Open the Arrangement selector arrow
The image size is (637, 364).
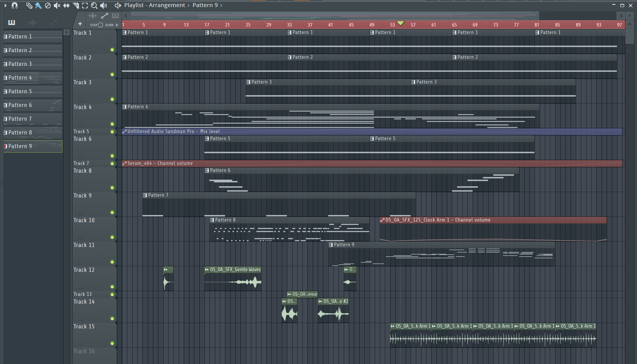[189, 5]
